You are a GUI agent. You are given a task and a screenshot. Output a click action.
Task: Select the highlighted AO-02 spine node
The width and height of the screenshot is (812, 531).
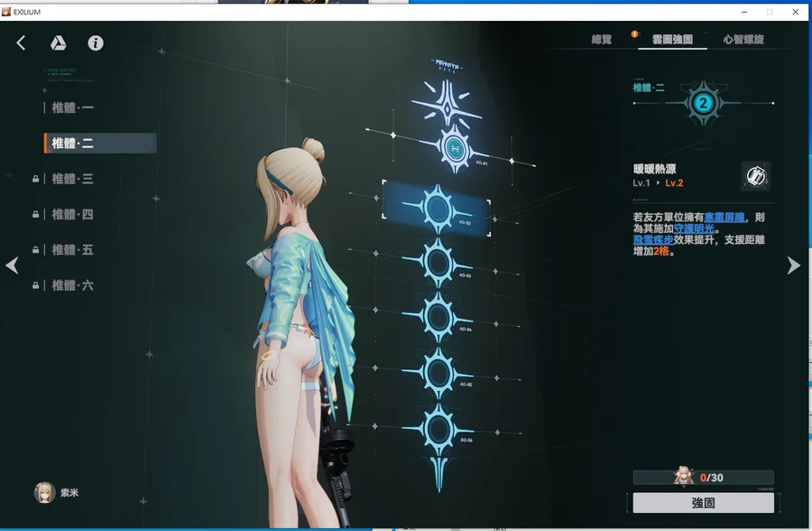[438, 209]
